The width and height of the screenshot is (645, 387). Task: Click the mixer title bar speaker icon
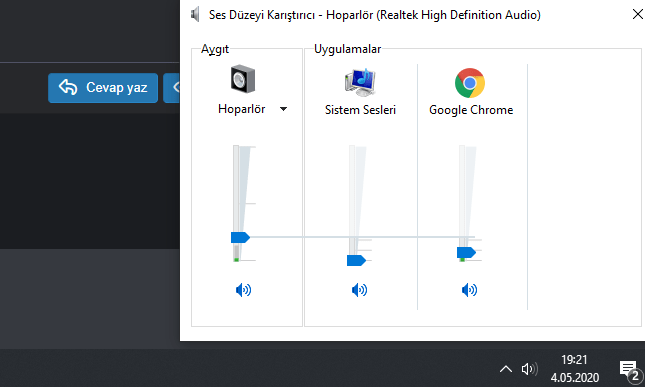coord(195,14)
